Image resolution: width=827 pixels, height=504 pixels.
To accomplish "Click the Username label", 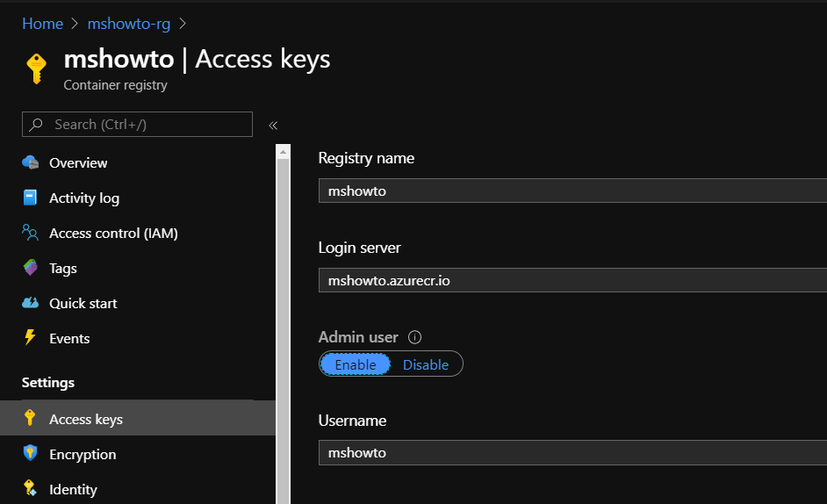I will coord(352,420).
